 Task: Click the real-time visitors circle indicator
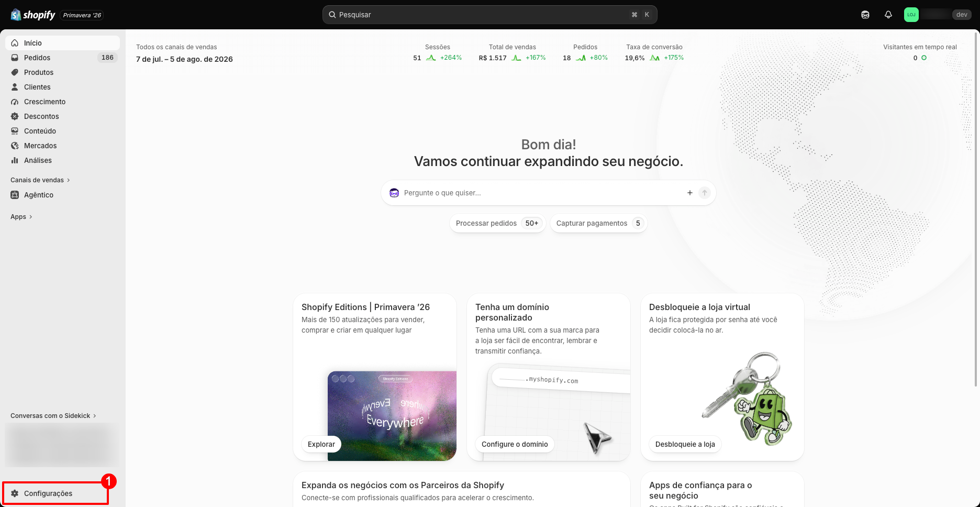tap(924, 58)
